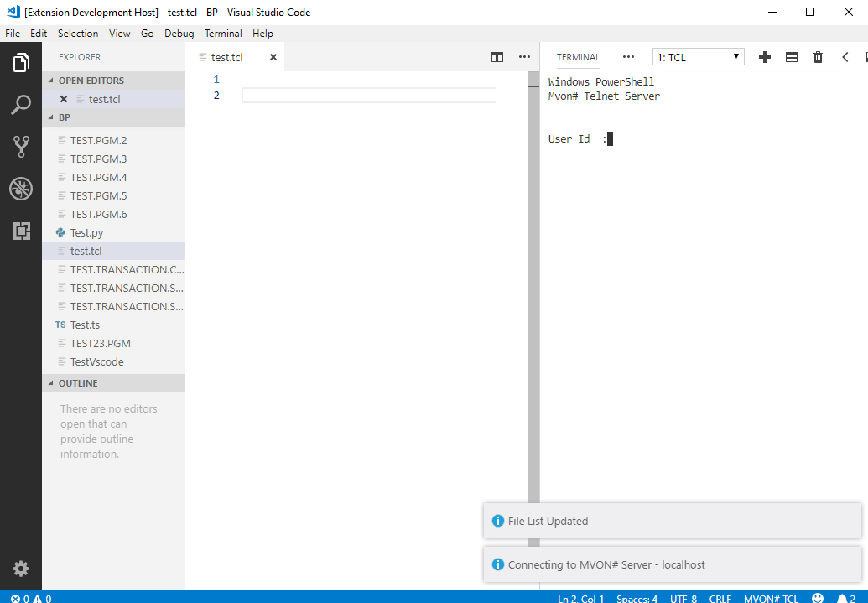Create a new terminal with plus icon
The height and width of the screenshot is (603, 868).
point(765,57)
